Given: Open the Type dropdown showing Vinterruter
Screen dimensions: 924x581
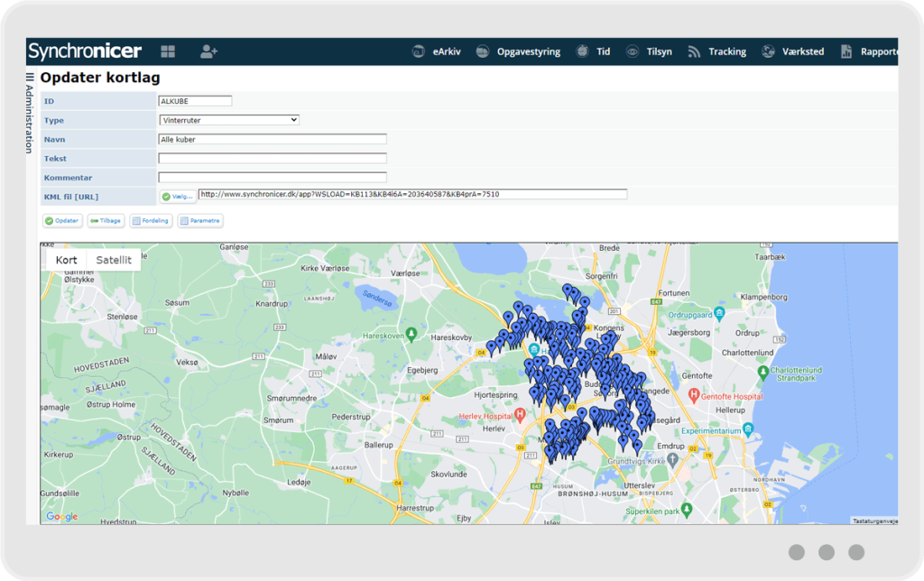Looking at the screenshot, I should 229,120.
